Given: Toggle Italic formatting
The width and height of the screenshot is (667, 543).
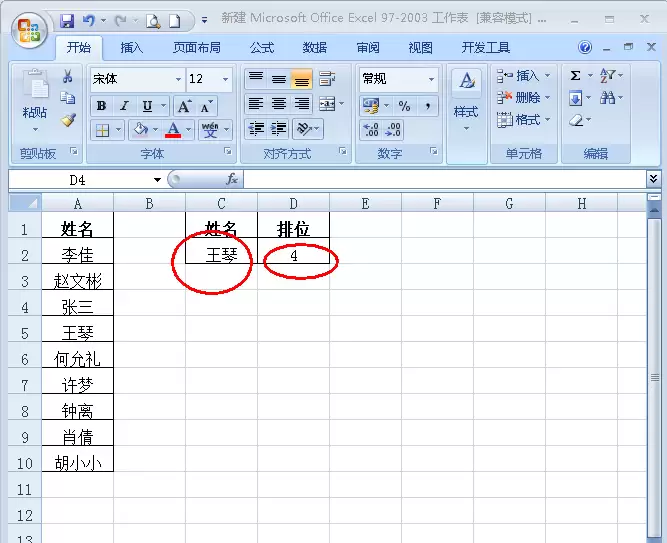Looking at the screenshot, I should [124, 106].
